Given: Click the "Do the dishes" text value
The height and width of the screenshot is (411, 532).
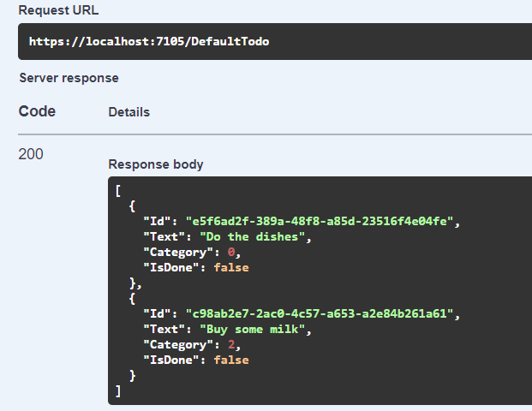Looking at the screenshot, I should [x=249, y=236].
